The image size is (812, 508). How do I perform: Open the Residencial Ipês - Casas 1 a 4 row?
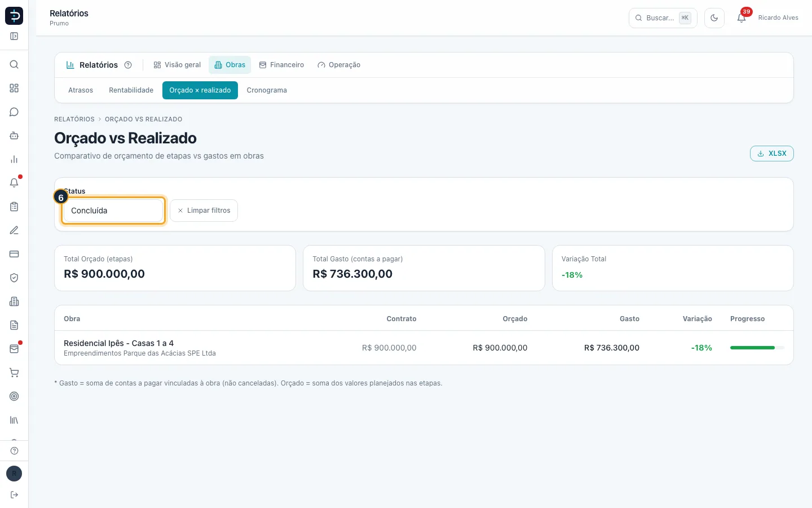(424, 348)
